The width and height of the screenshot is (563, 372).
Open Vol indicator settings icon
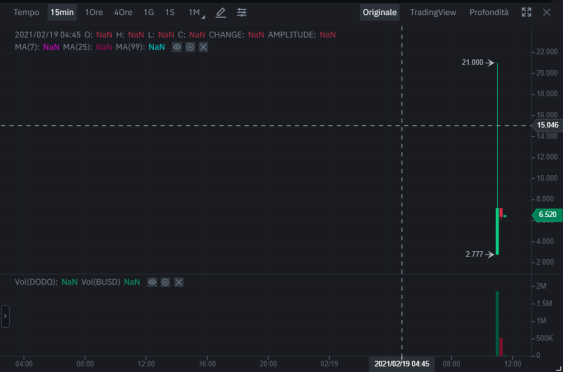coord(165,282)
